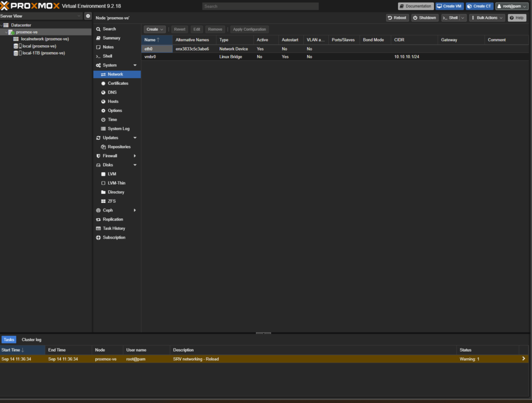Open ZFS menu item
This screenshot has height=403, width=532.
point(117,201)
